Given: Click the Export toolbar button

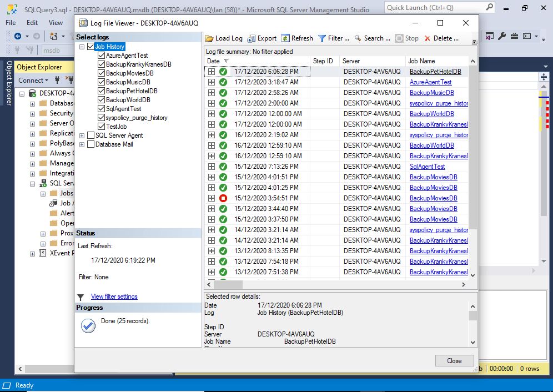Looking at the screenshot, I should tap(262, 38).
